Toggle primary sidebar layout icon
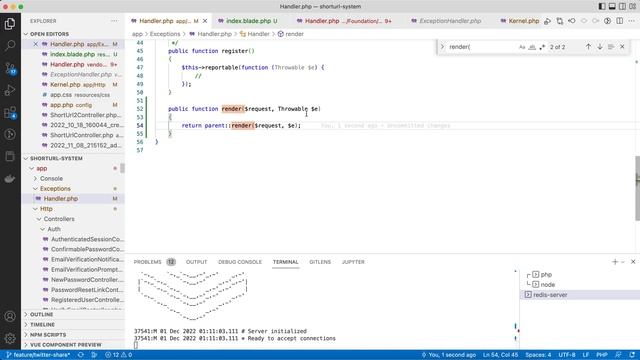Screen dimensions: 640x360 (602, 7)
